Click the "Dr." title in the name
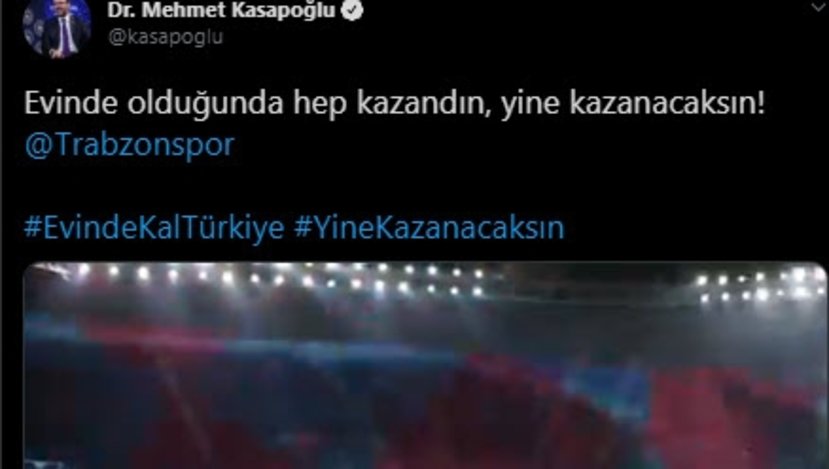 click(121, 10)
